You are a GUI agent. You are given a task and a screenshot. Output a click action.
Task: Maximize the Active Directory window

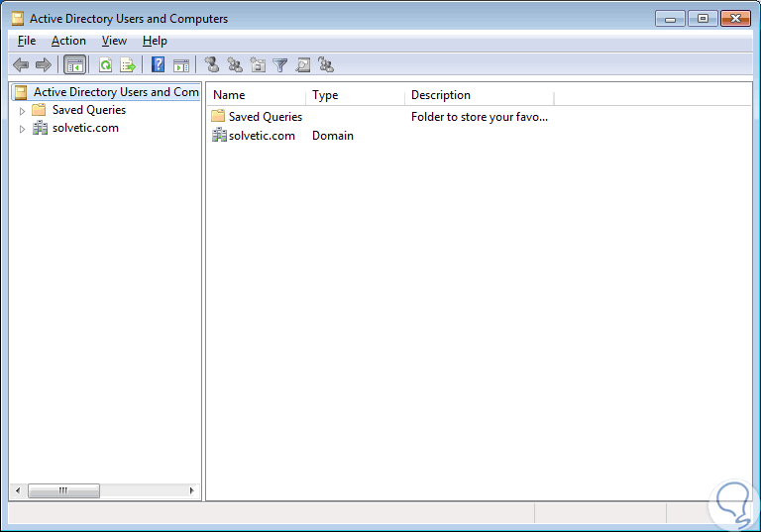703,19
